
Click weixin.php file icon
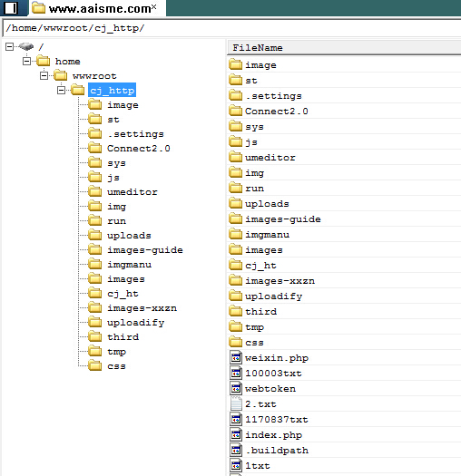pos(236,357)
